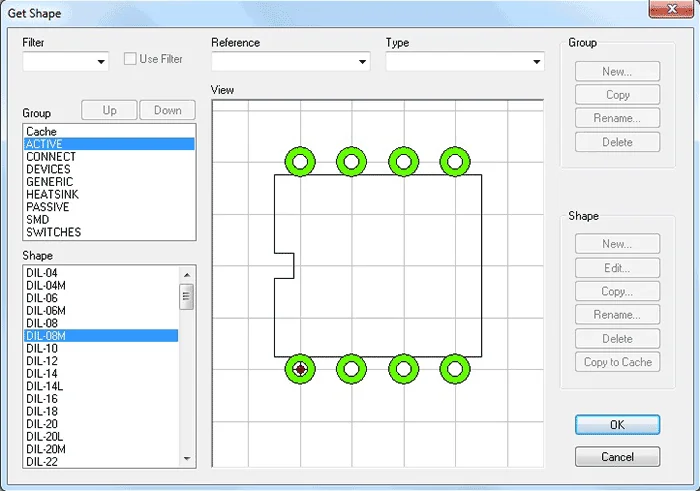Click Group Rename... button

tap(617, 118)
